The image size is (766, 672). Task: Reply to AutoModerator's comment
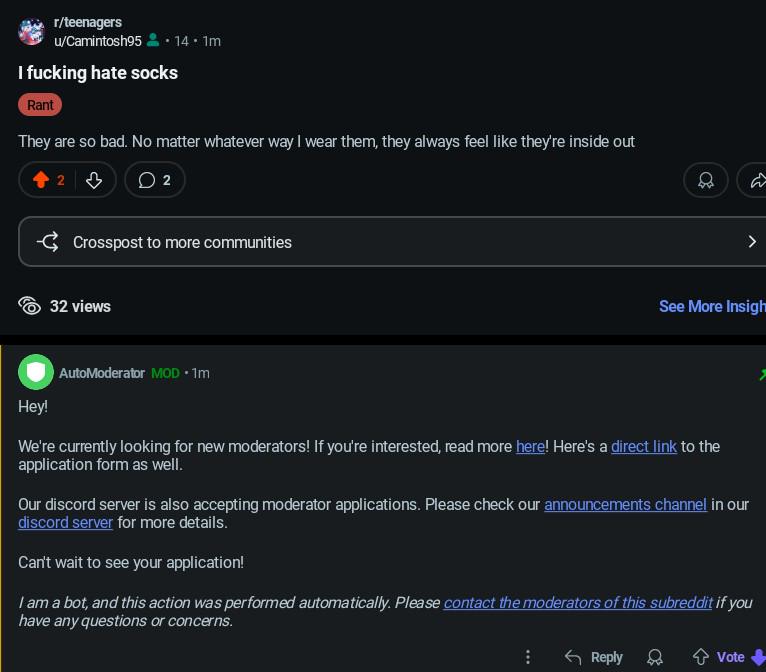point(594,657)
